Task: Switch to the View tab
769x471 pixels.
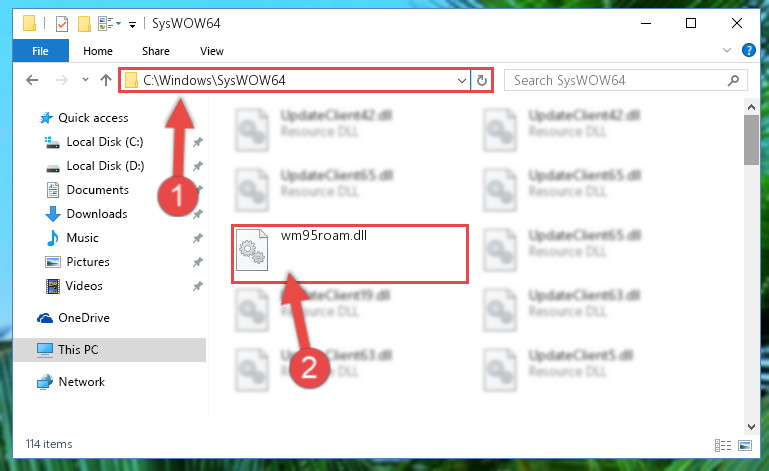Action: pyautogui.click(x=212, y=51)
